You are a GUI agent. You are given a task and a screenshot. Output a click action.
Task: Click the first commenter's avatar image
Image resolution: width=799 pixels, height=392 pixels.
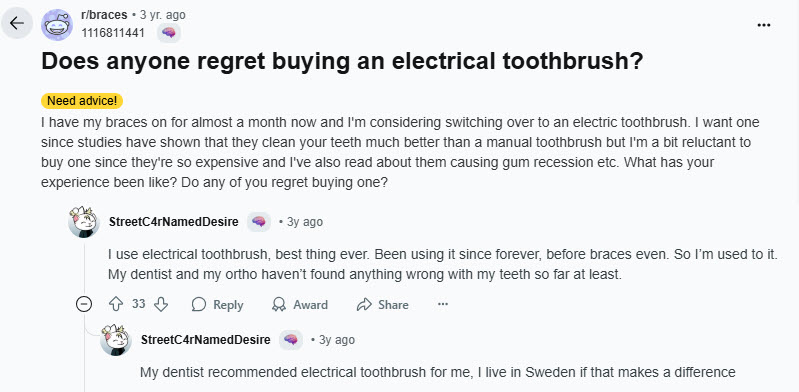[84, 222]
